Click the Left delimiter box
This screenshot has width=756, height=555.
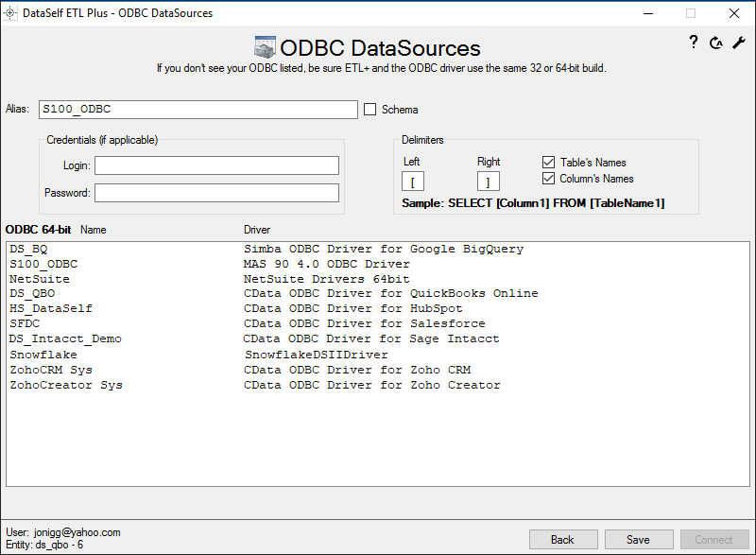413,182
